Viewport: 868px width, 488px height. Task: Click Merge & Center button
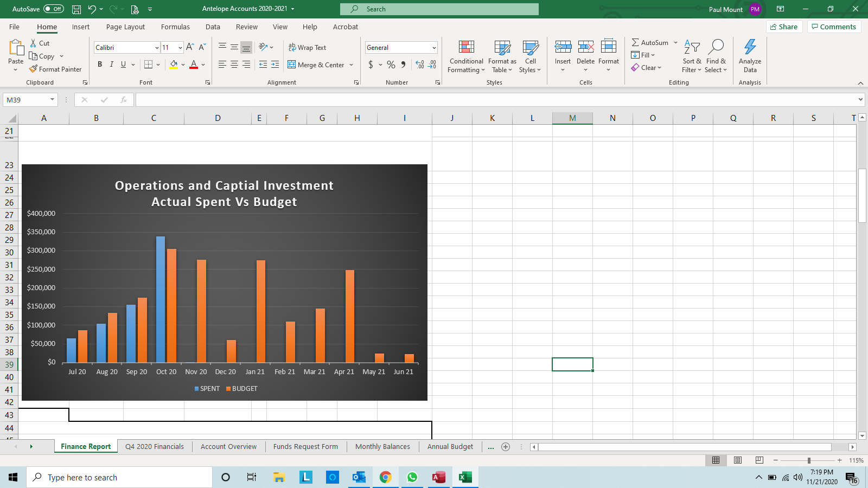pyautogui.click(x=317, y=65)
